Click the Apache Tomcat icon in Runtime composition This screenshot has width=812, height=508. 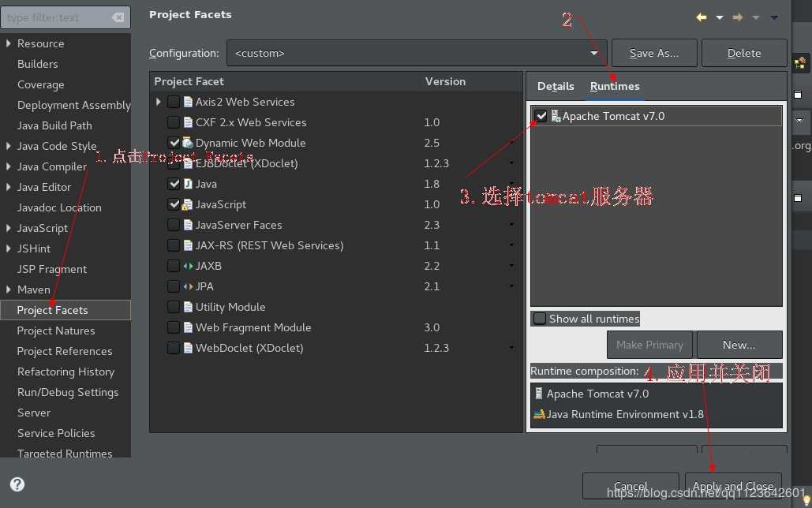coord(539,394)
